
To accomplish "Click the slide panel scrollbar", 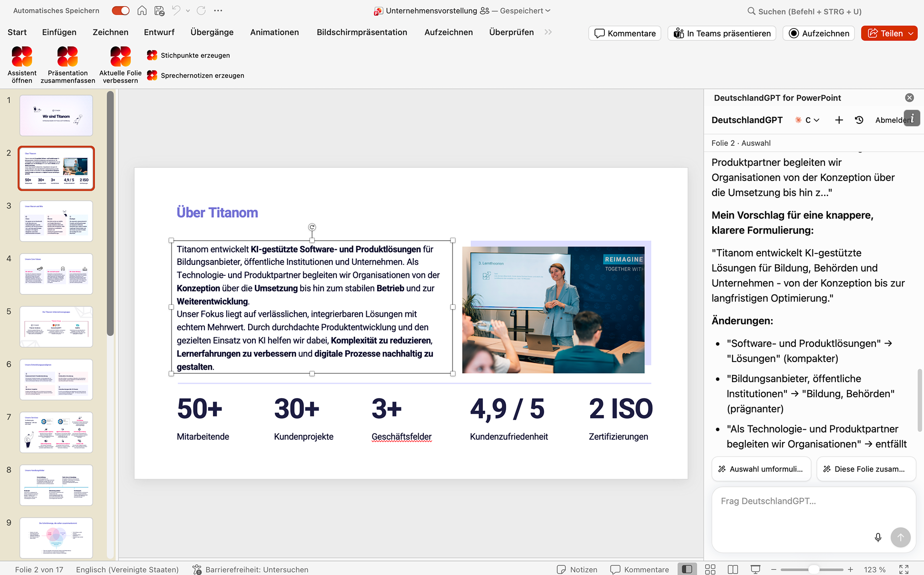I will tap(110, 214).
